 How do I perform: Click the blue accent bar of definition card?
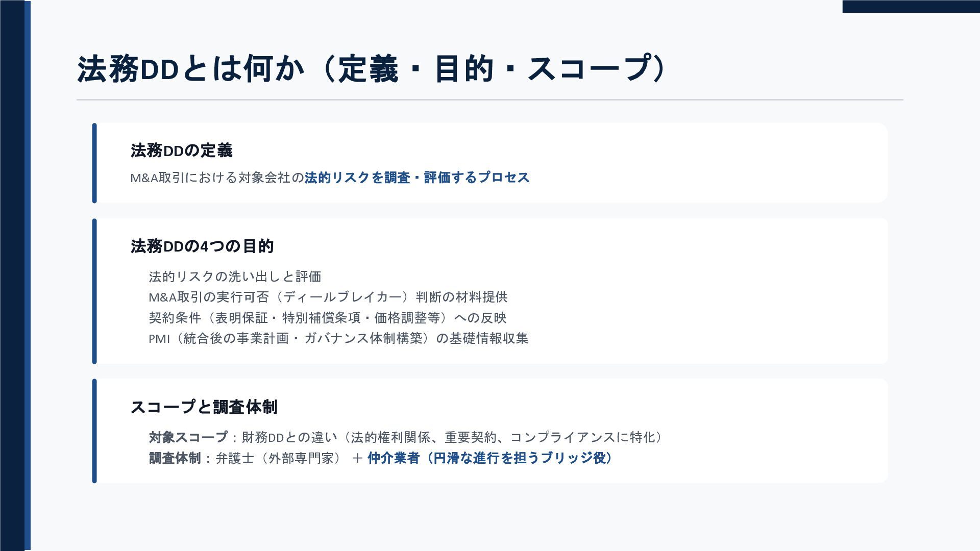point(94,163)
